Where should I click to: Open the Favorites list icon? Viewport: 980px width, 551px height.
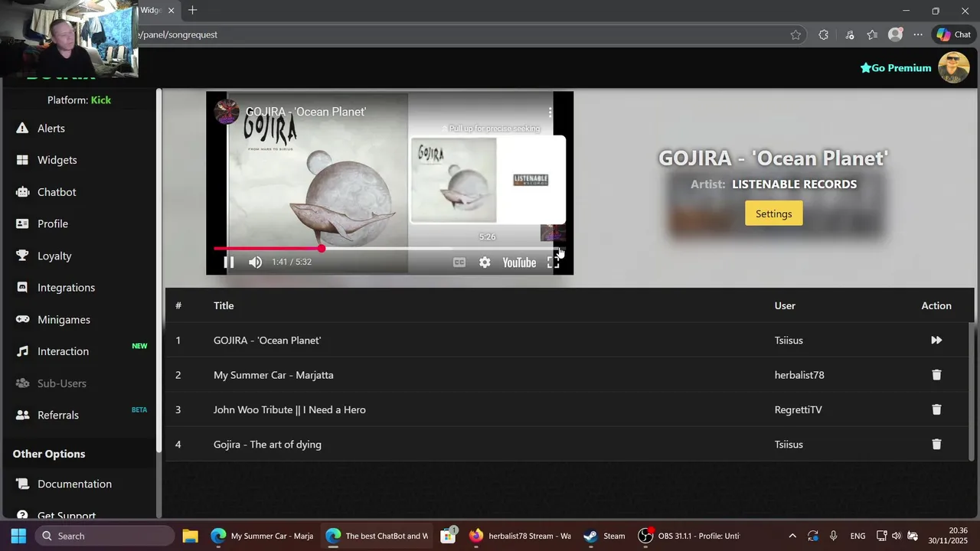[x=872, y=34]
